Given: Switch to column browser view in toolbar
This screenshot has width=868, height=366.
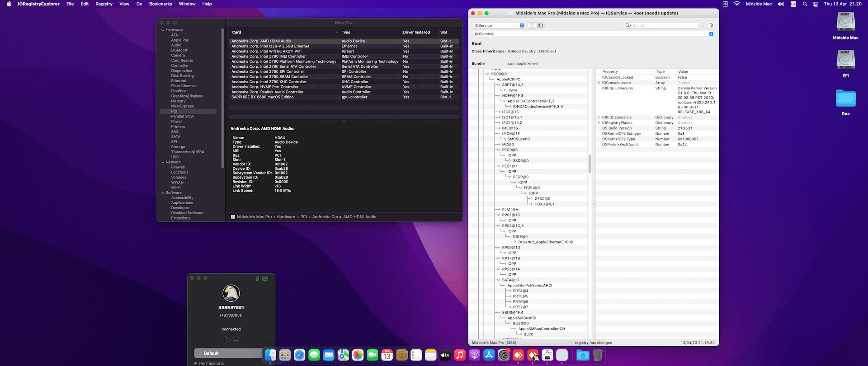Looking at the screenshot, I should (x=540, y=25).
